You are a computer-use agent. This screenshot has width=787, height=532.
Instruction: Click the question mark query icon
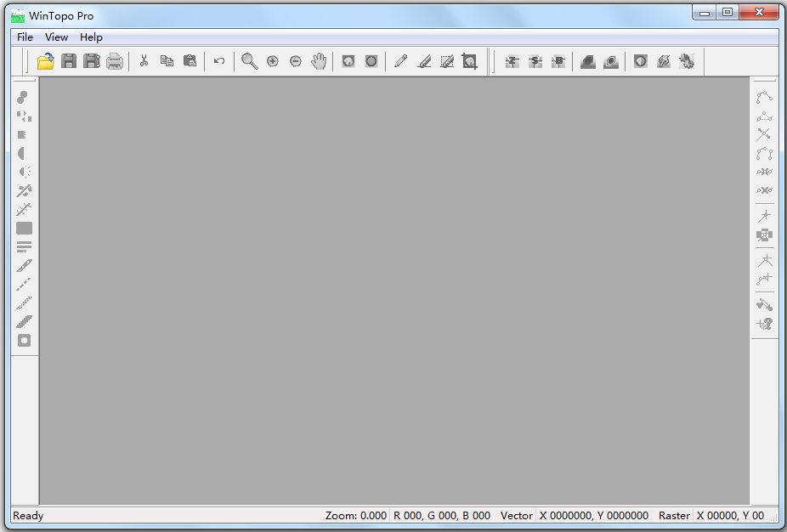764,325
